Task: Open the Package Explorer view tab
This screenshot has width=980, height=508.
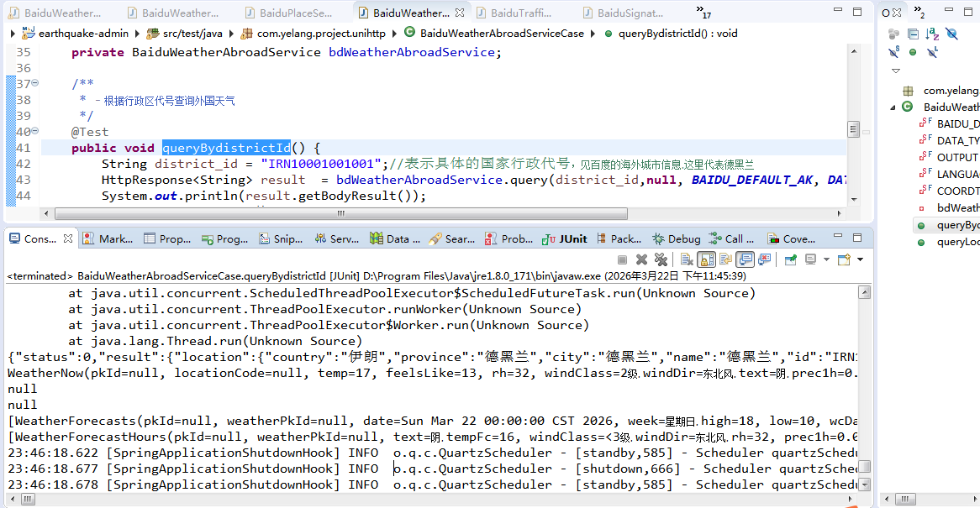Action: tap(619, 238)
